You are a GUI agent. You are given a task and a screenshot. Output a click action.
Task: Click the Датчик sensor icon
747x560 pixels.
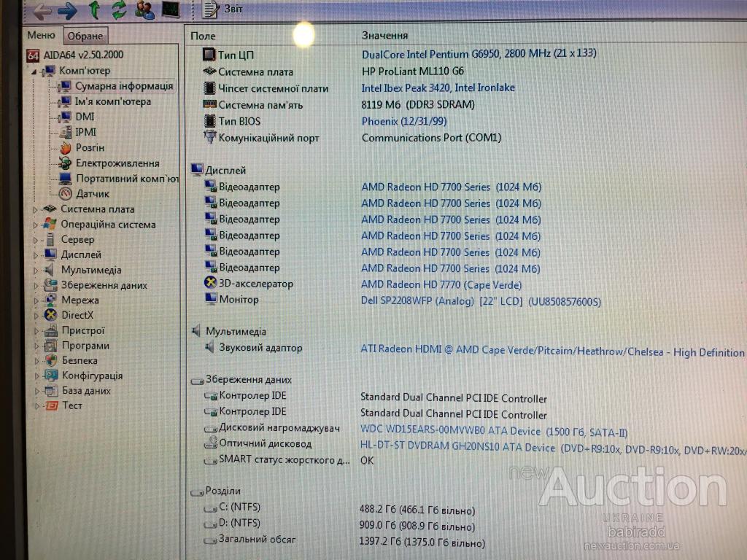click(x=65, y=194)
